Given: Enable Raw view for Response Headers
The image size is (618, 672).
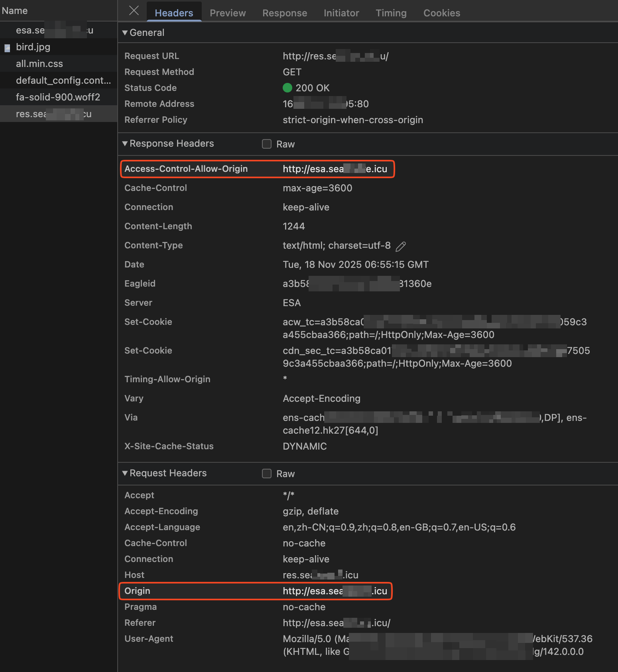Looking at the screenshot, I should pos(267,144).
